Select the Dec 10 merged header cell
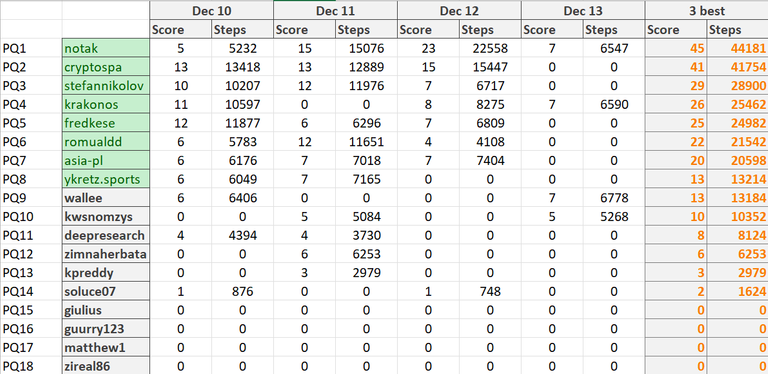Screen dimensions: 768x374 [212, 10]
